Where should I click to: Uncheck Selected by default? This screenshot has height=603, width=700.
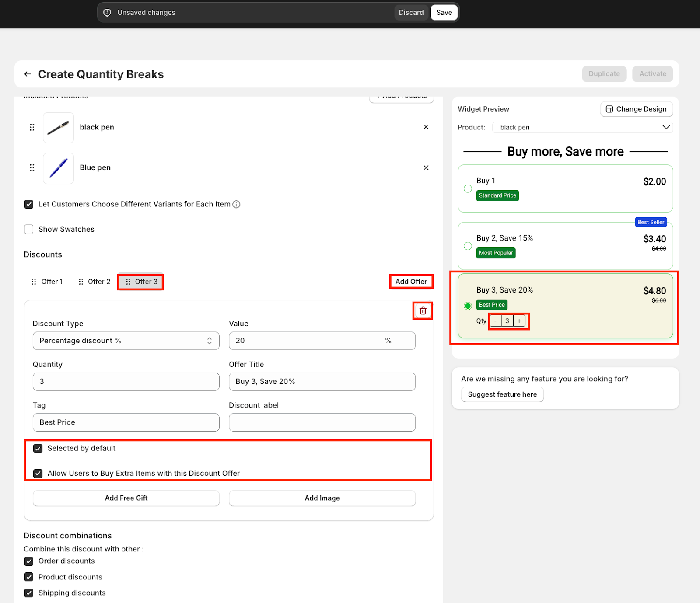[x=38, y=449]
